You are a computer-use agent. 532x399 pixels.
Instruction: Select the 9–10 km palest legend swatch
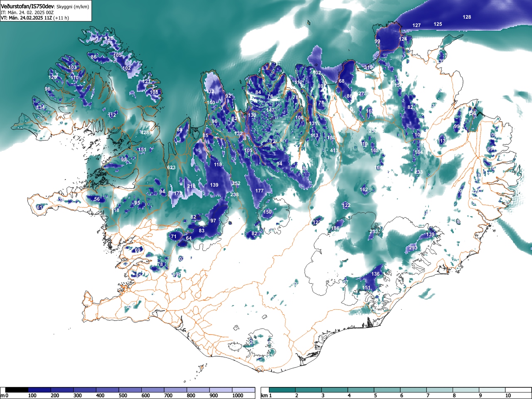pyautogui.click(x=493, y=390)
